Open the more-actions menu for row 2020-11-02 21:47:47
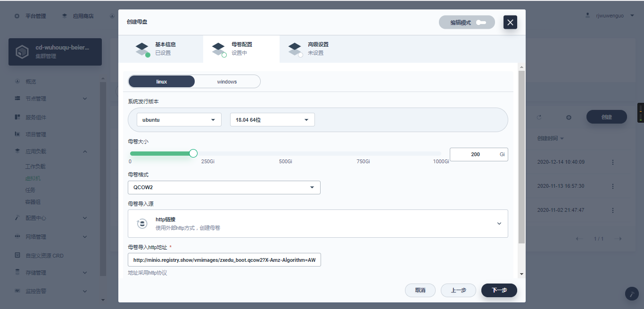This screenshot has height=309, width=644. [613, 210]
